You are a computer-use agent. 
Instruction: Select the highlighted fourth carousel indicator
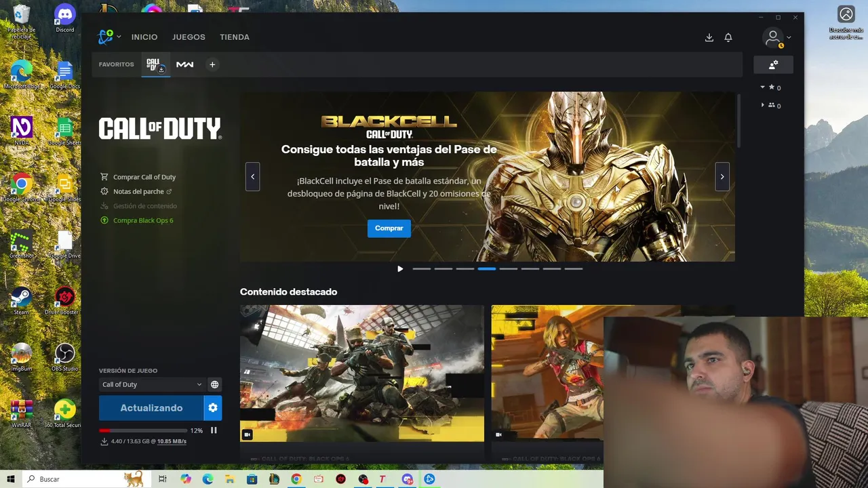pyautogui.click(x=487, y=269)
